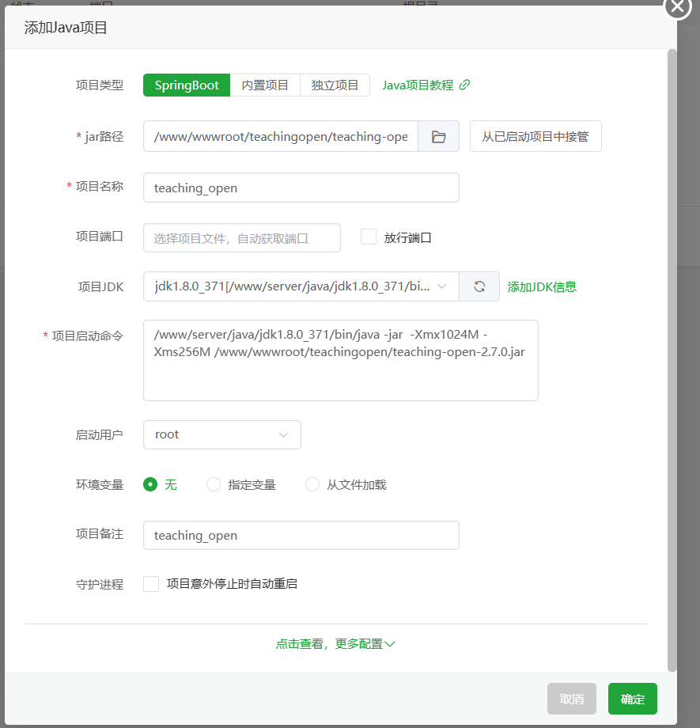Image resolution: width=700 pixels, height=728 pixels.
Task: Switch to 内置项目 project type
Action: (x=265, y=85)
